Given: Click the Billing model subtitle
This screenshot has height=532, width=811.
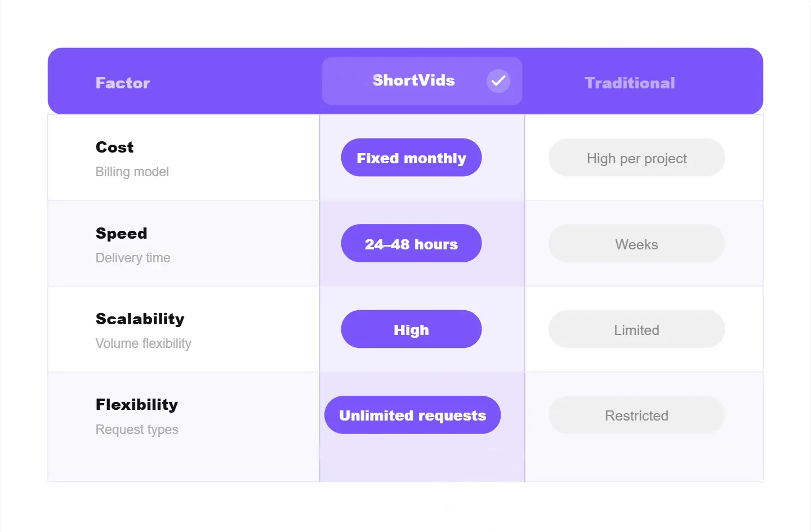Looking at the screenshot, I should click(x=132, y=172).
